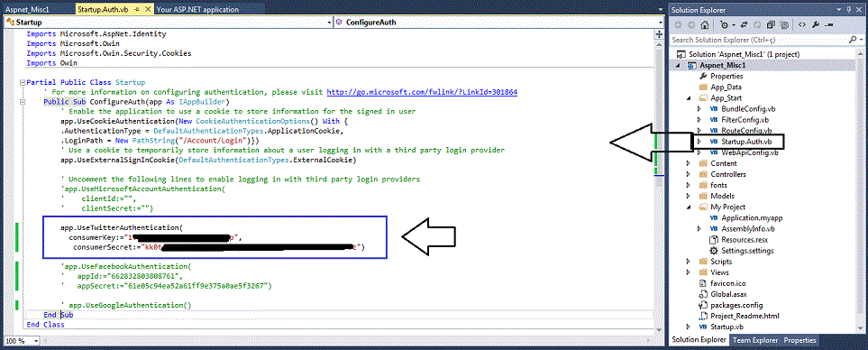
Task: Select packages.config file
Action: point(736,305)
